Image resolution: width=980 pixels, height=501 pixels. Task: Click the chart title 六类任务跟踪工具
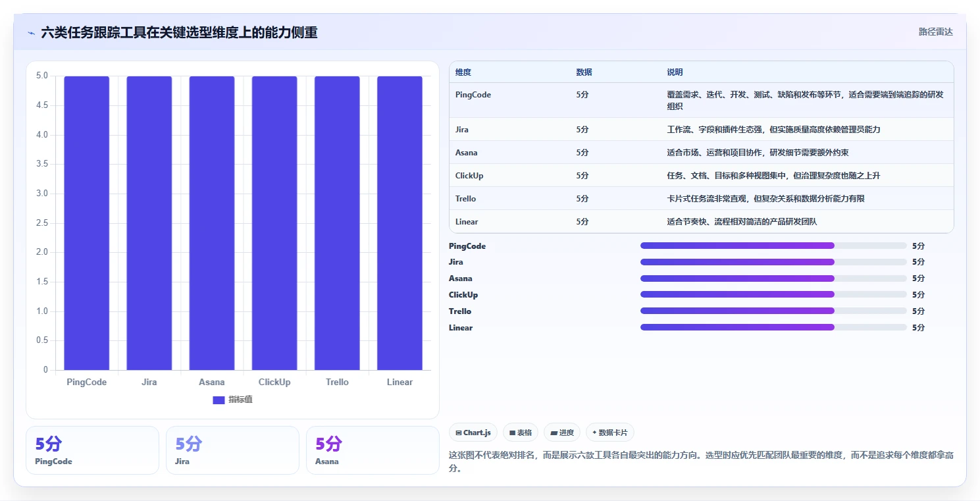click(x=179, y=32)
